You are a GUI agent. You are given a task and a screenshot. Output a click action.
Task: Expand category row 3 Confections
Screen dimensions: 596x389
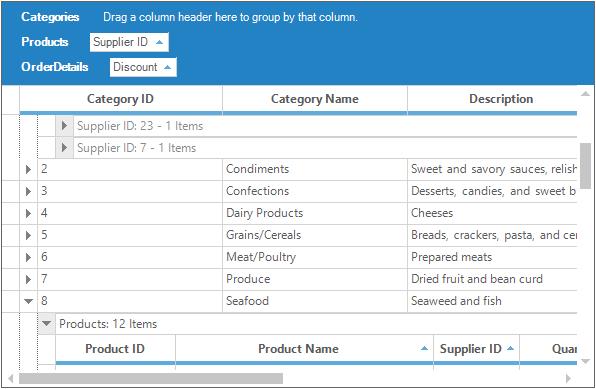pos(28,191)
